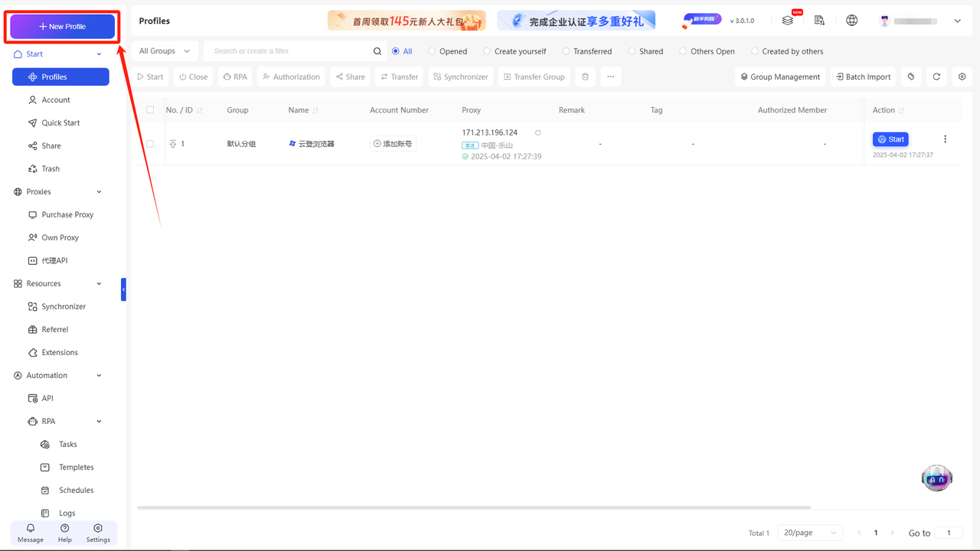Open the 20/page pagination dropdown

[x=810, y=532]
